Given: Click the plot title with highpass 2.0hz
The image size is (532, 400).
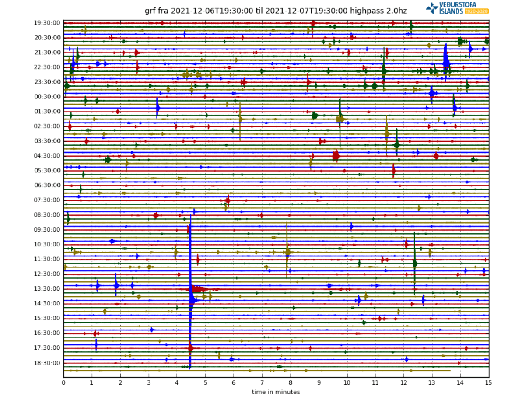Looking at the screenshot, I should click(x=276, y=11).
